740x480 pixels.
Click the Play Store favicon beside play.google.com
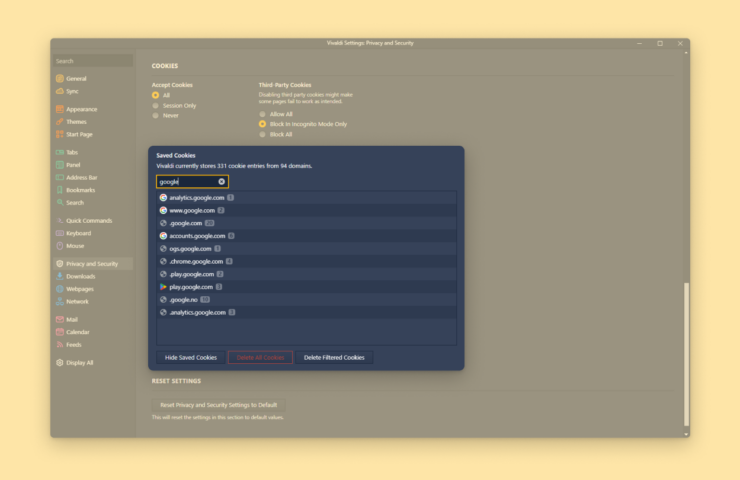[163, 287]
